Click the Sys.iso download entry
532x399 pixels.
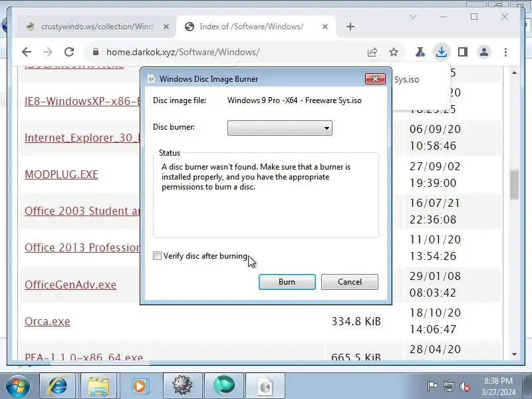point(406,79)
